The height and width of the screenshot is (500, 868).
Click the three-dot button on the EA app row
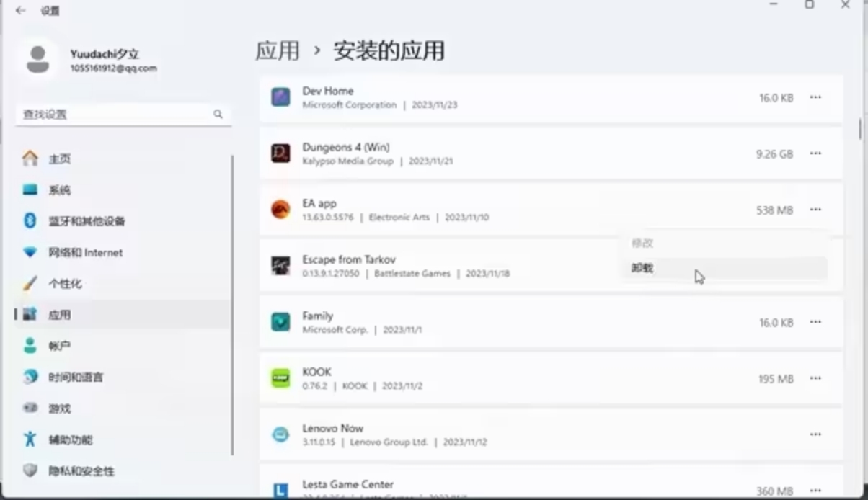click(x=815, y=210)
